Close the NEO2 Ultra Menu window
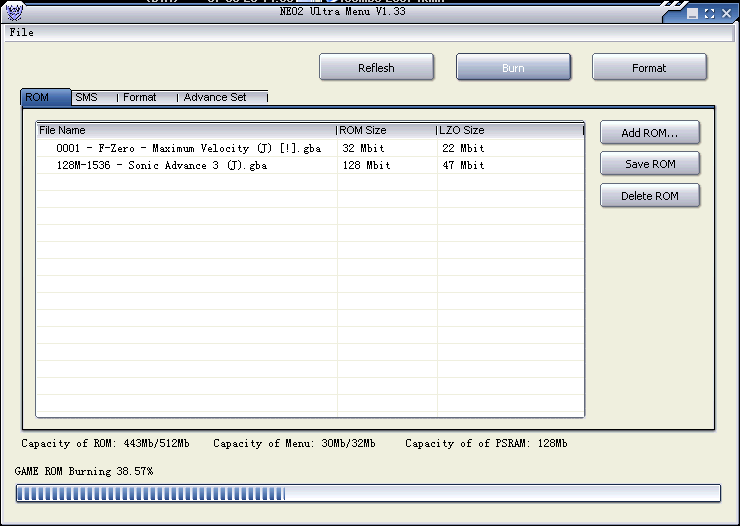This screenshot has width=740, height=526. pyautogui.click(x=725, y=13)
